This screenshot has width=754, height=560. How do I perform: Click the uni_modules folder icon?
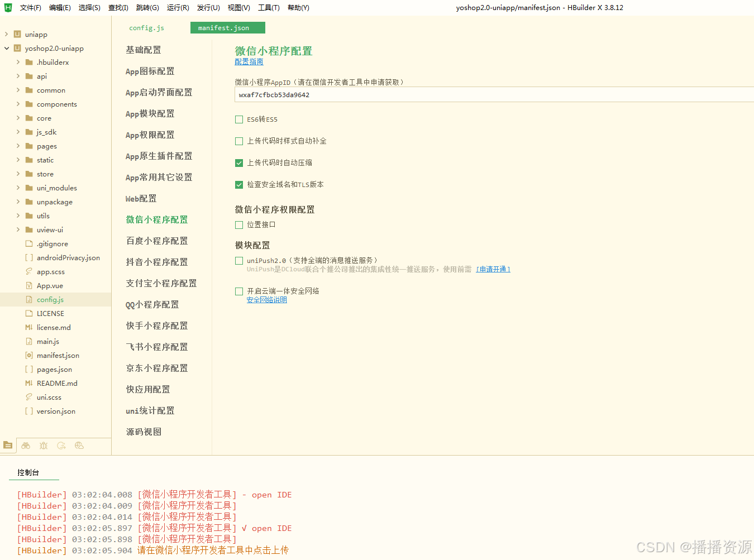click(x=29, y=188)
